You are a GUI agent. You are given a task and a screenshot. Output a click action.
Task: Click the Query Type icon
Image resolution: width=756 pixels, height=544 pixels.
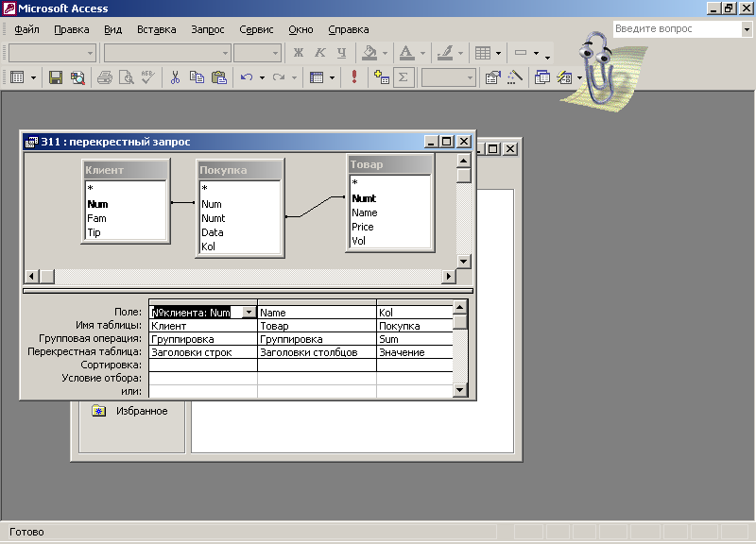[x=317, y=77]
